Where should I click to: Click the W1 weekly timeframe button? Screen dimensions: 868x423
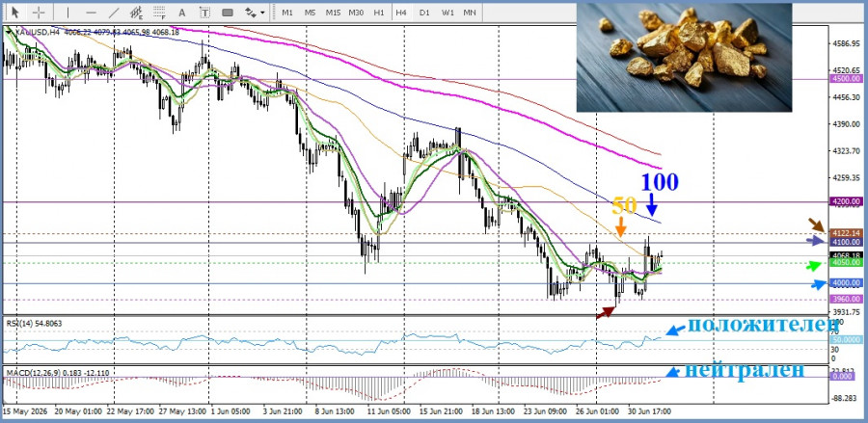point(448,13)
